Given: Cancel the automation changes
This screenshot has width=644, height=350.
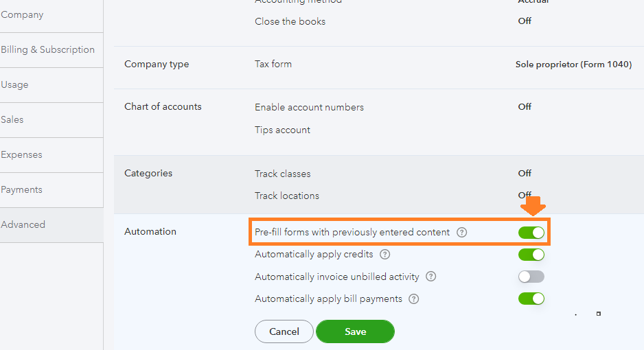Looking at the screenshot, I should click(x=284, y=331).
